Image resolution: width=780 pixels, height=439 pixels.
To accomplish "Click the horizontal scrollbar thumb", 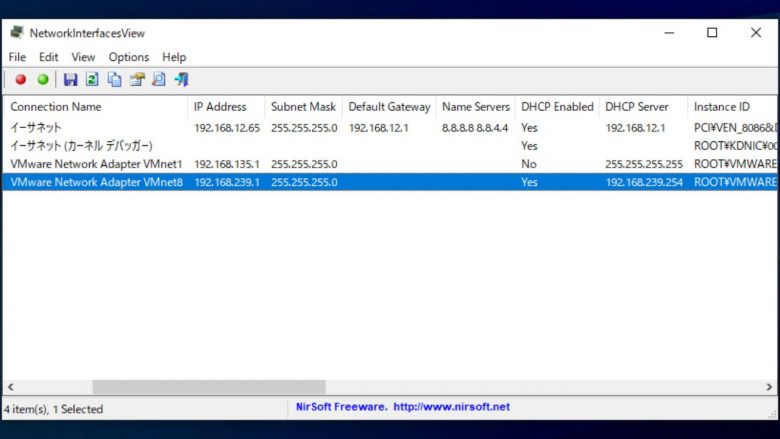I will tap(209, 386).
